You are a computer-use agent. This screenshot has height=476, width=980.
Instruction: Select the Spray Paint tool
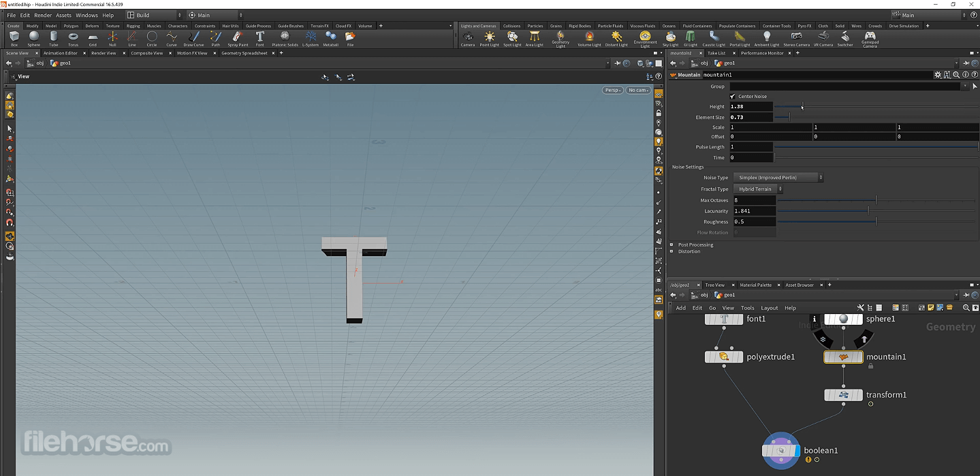[x=238, y=38]
